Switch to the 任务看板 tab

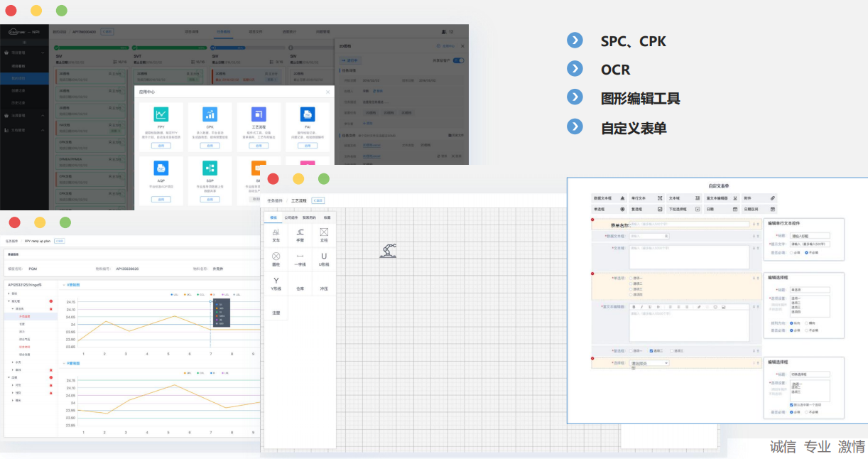[223, 32]
